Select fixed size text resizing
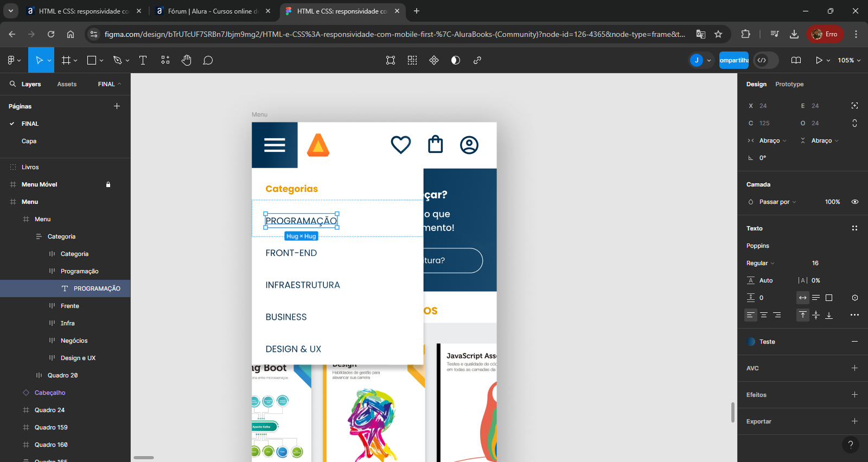 [x=829, y=298]
